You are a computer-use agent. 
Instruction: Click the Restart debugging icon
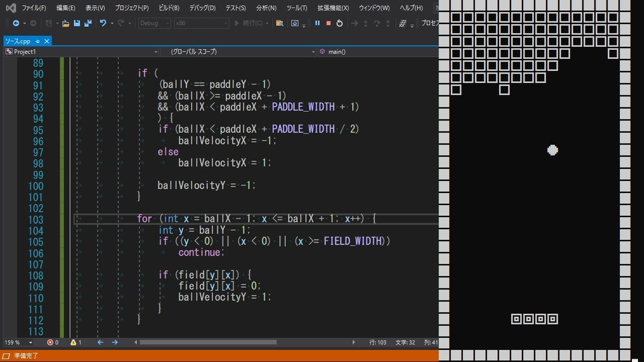tap(339, 23)
